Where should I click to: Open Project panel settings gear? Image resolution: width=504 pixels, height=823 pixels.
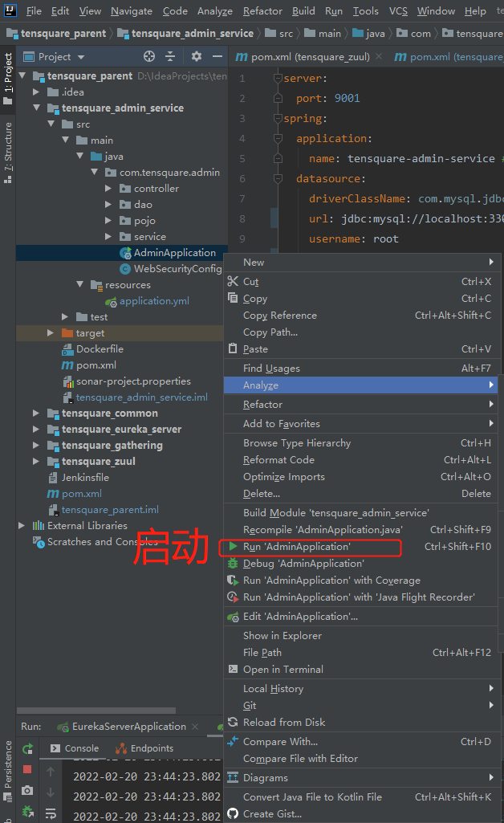pos(197,57)
